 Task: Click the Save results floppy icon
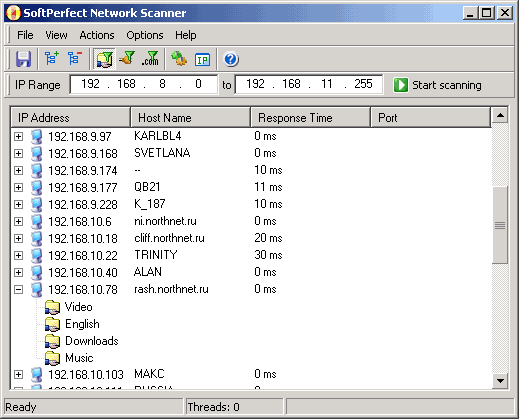tap(23, 59)
